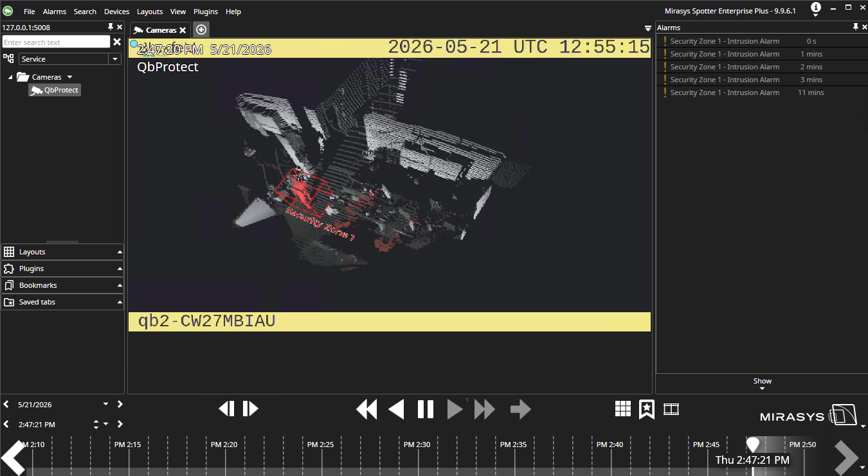
Task: Click the device tree view icon beside Service
Action: click(x=8, y=58)
